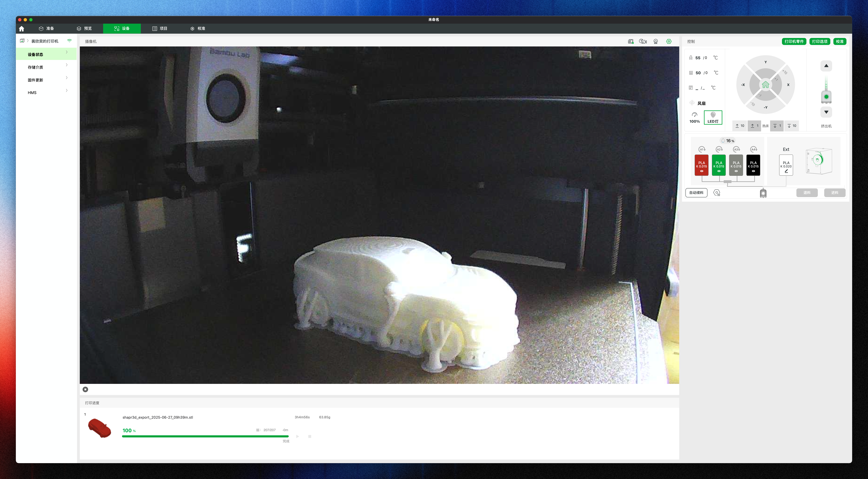Click the red car model thumbnail
Screen dimensions: 868x479
[100, 428]
